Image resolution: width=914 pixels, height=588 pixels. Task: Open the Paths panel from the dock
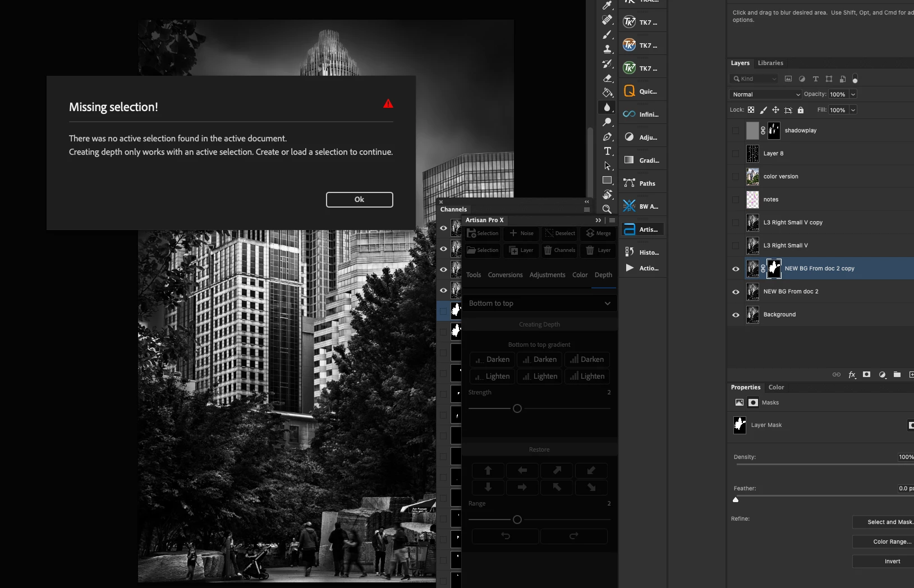[x=641, y=183]
